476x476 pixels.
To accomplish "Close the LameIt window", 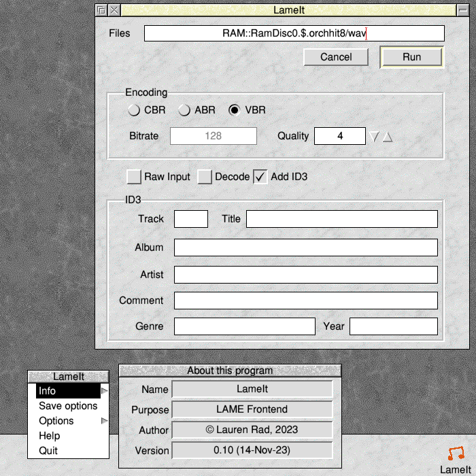I will tap(114, 10).
